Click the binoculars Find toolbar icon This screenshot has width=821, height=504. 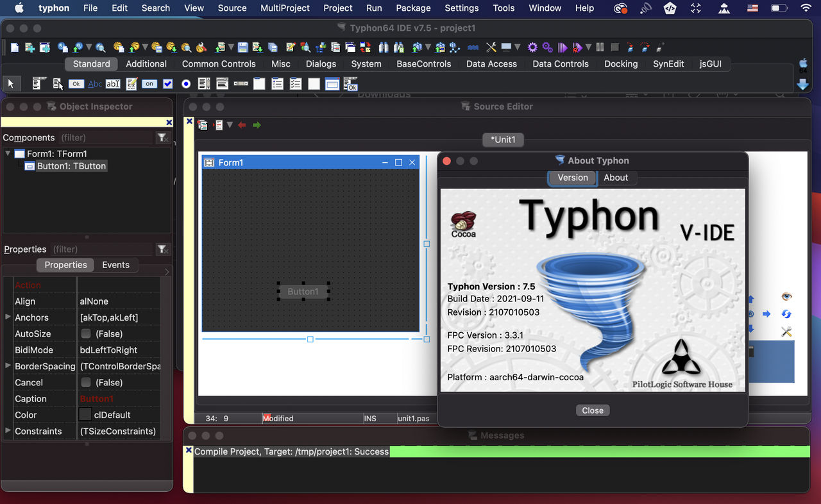(384, 47)
